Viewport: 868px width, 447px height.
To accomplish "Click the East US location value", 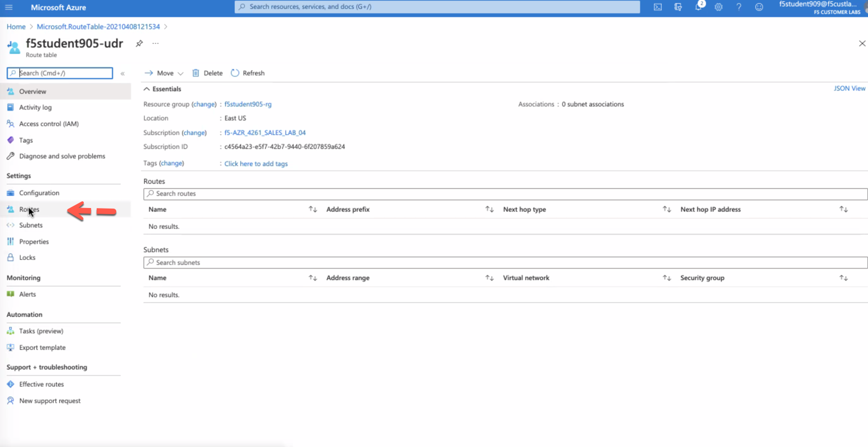I will point(235,118).
